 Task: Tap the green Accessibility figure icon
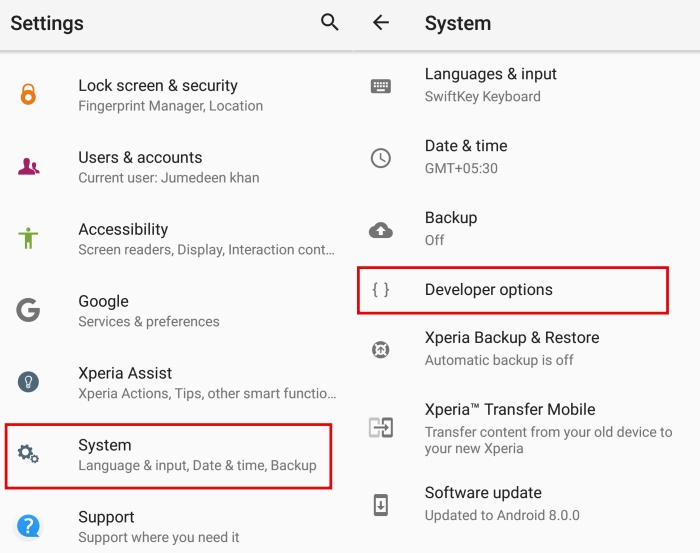[x=28, y=238]
